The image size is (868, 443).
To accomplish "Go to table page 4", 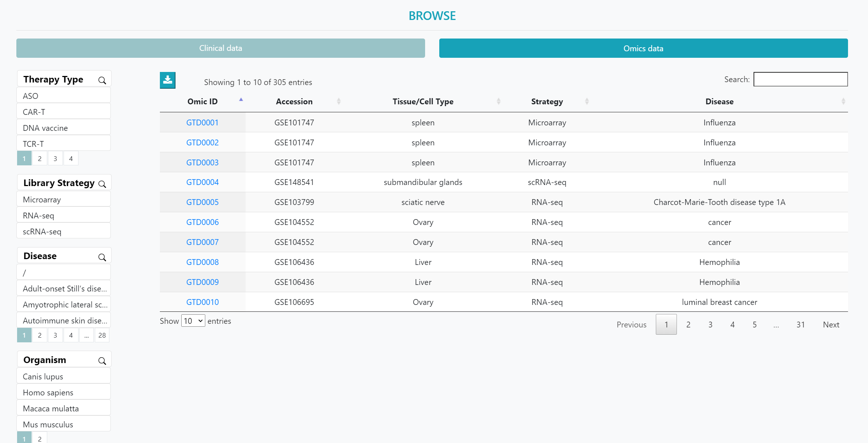I will click(732, 325).
